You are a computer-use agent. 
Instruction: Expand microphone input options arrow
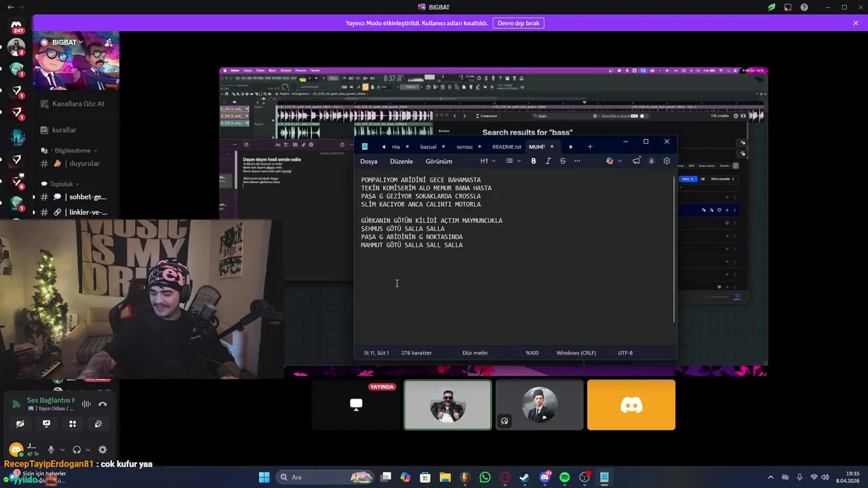tap(62, 449)
